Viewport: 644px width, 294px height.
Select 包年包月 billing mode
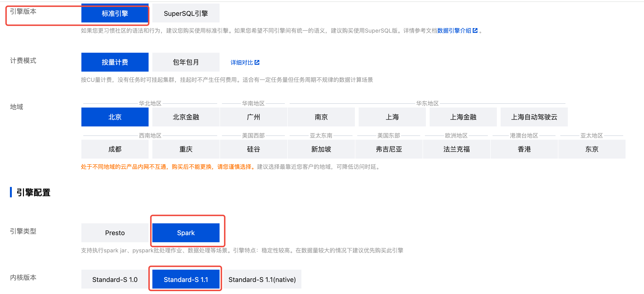click(x=186, y=62)
